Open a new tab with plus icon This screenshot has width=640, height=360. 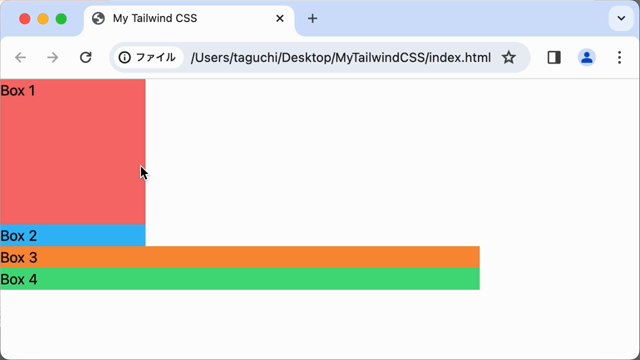coord(312,18)
